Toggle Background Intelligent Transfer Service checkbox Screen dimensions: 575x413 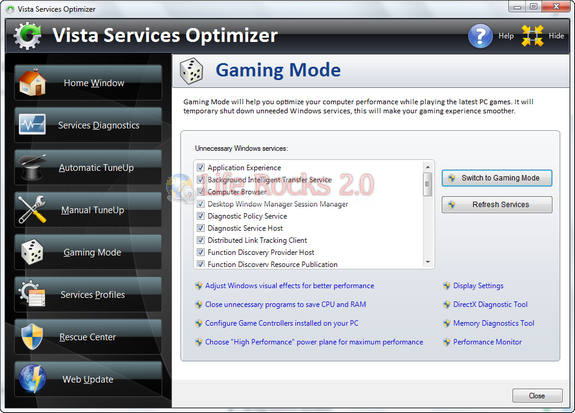tap(201, 180)
